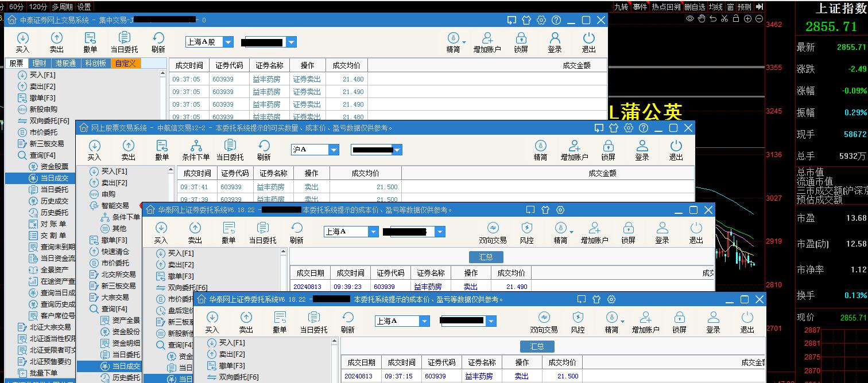Open 沪A market dropdown in 中航信交易 window
The width and height of the screenshot is (868, 383).
334,150
